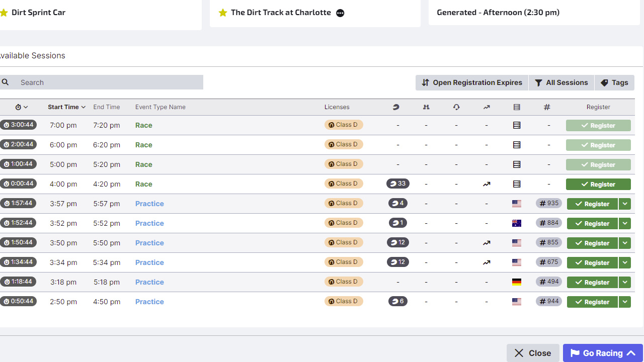Expand register options for 2:50 pm practice
Image resolution: width=644 pixels, height=362 pixels.
625,302
